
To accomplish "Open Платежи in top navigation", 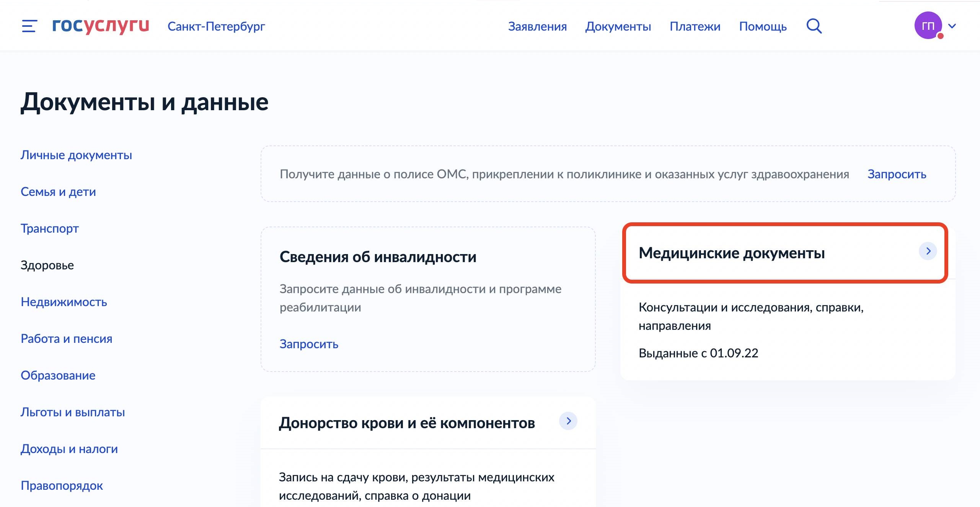I will click(695, 26).
